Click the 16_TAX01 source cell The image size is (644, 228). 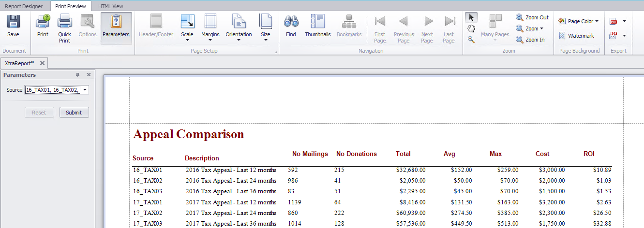[x=148, y=170]
